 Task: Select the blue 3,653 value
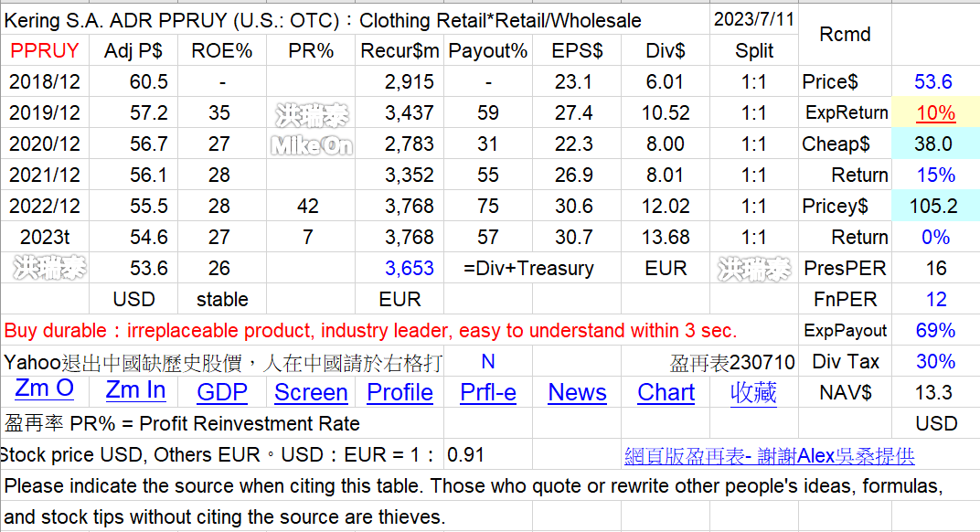[410, 268]
